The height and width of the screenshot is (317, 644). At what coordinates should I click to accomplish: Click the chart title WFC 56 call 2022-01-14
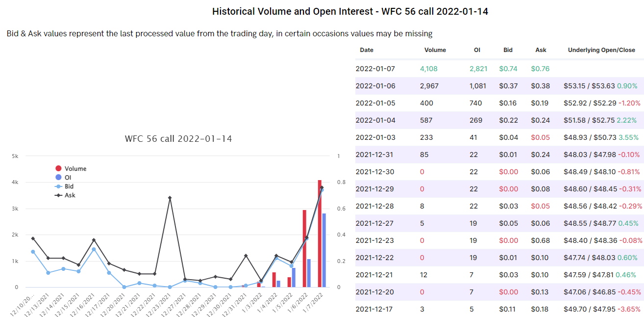(x=178, y=139)
